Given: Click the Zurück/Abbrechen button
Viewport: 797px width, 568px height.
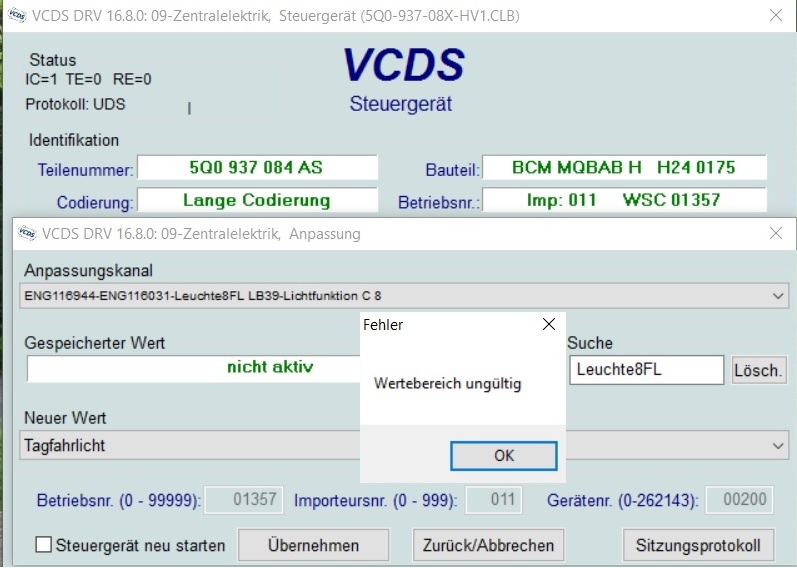Looking at the screenshot, I should [488, 545].
